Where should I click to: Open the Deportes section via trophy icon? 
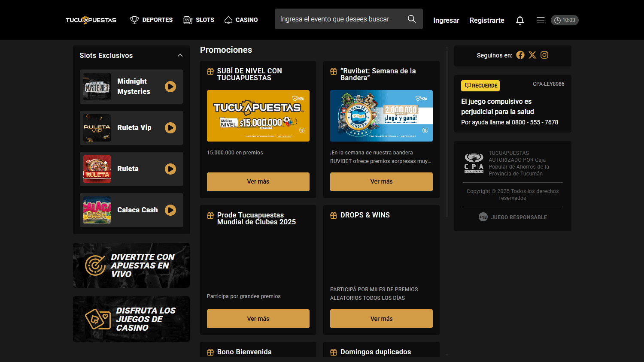point(134,20)
